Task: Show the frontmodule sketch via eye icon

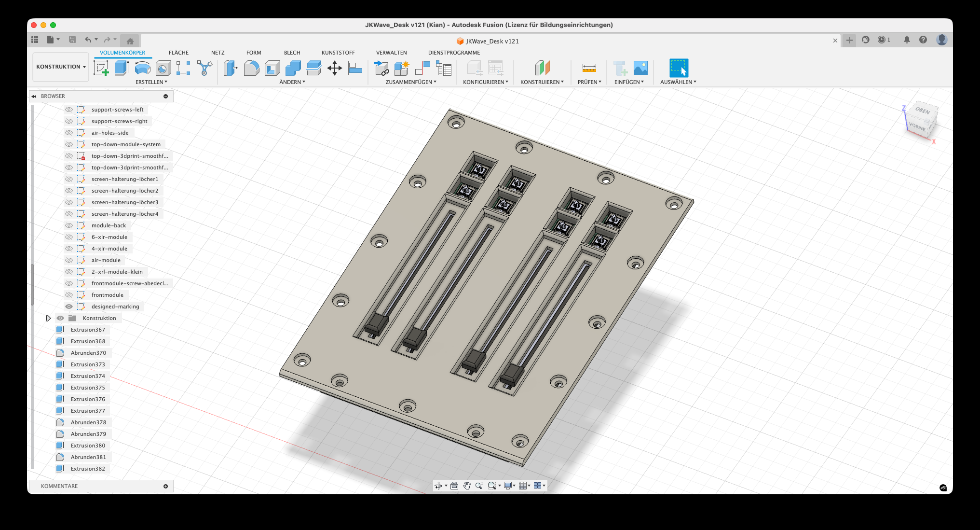Action: [69, 295]
